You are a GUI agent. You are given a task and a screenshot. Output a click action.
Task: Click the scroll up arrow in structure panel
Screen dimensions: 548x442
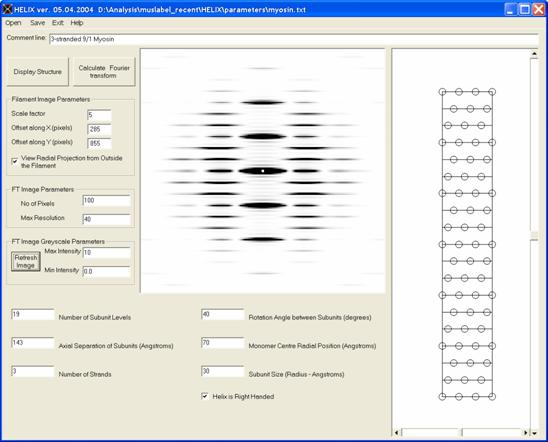coord(534,54)
